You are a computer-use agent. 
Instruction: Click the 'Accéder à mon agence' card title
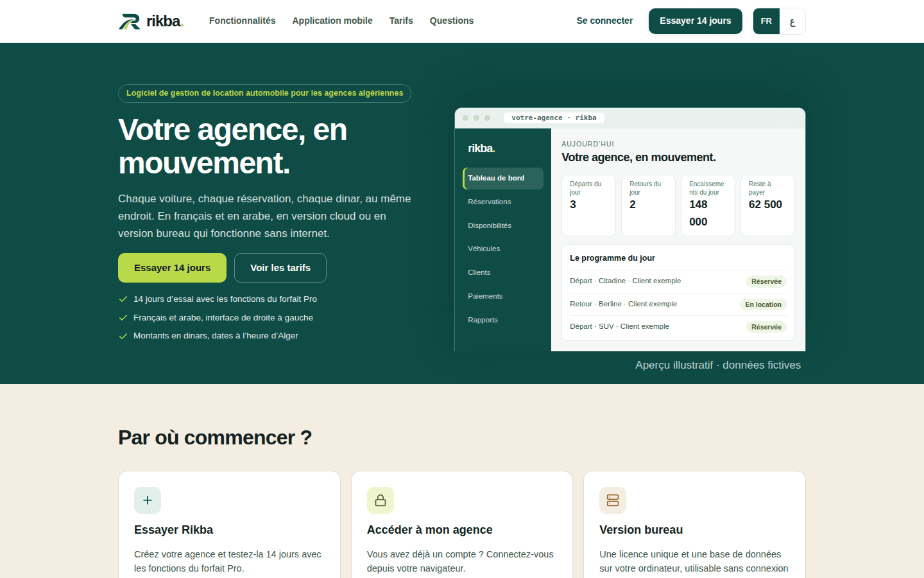click(430, 530)
